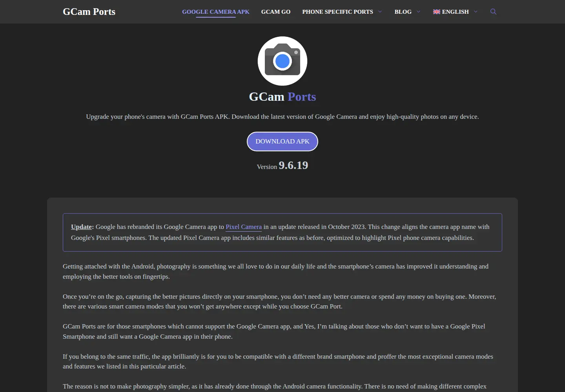Screen dimensions: 565x392
Task: Go to Google Camera APK menu item
Action: pos(216,12)
